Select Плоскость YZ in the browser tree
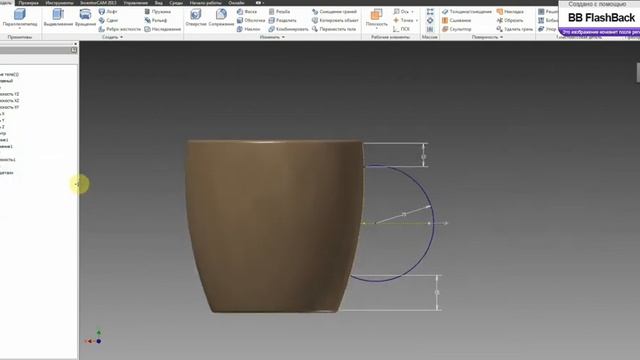Viewport: 640px width, 360px height. coord(9,94)
